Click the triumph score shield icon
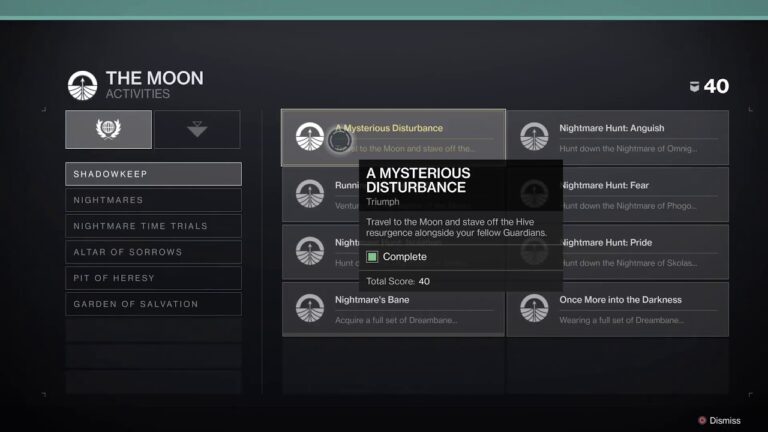Screen dimensions: 768x432 [694, 87]
